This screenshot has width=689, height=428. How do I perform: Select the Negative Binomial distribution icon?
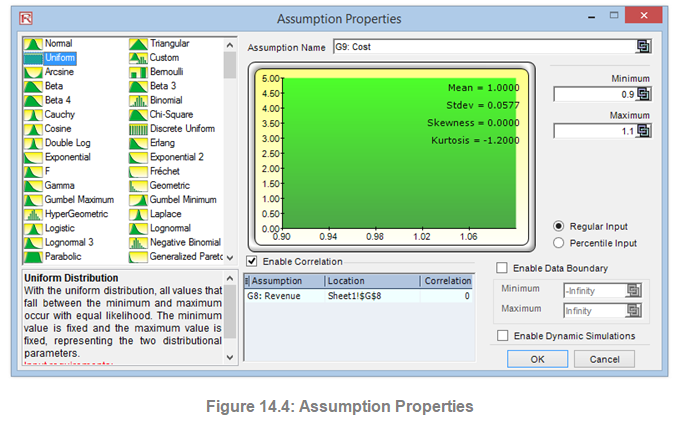tap(138, 243)
